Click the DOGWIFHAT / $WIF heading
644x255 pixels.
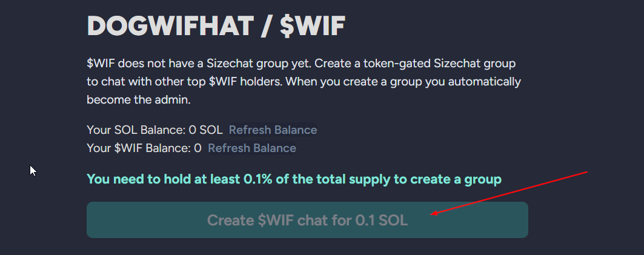[216, 27]
